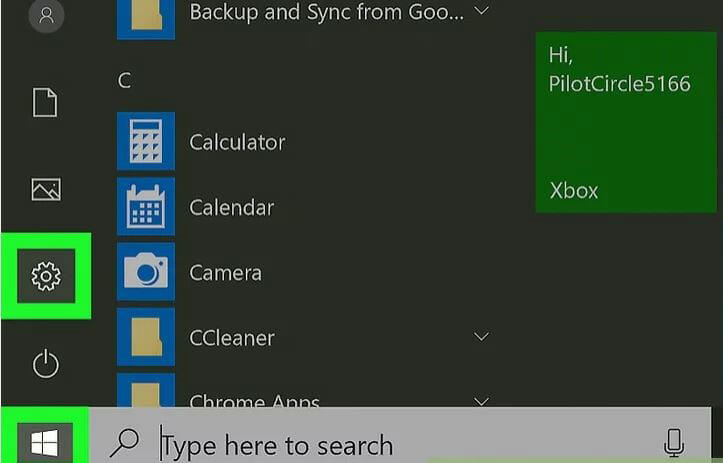Select Backup and Sync from Goo... entry
The height and width of the screenshot is (463, 723).
coord(326,12)
